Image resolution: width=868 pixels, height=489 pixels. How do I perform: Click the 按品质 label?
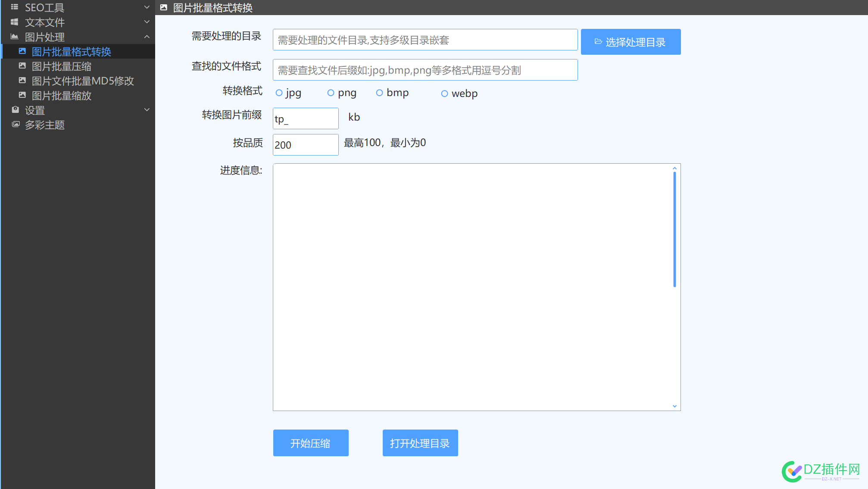pos(248,143)
